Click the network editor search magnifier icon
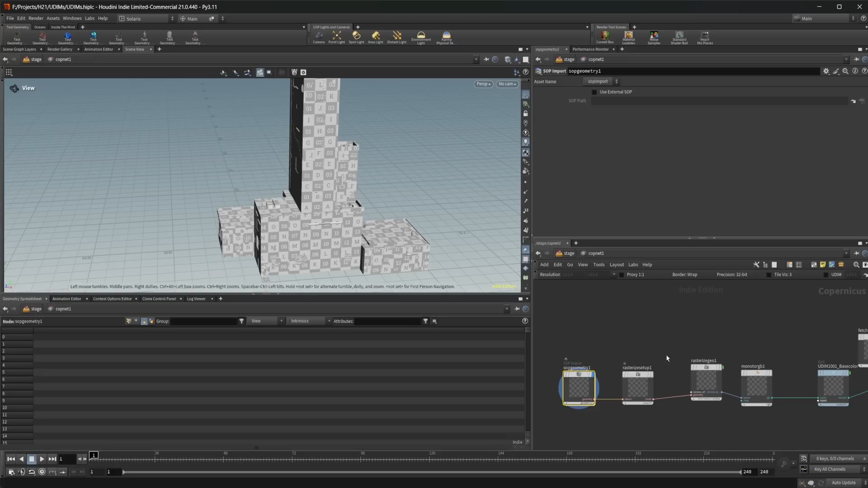868x488 pixels. 856,265
